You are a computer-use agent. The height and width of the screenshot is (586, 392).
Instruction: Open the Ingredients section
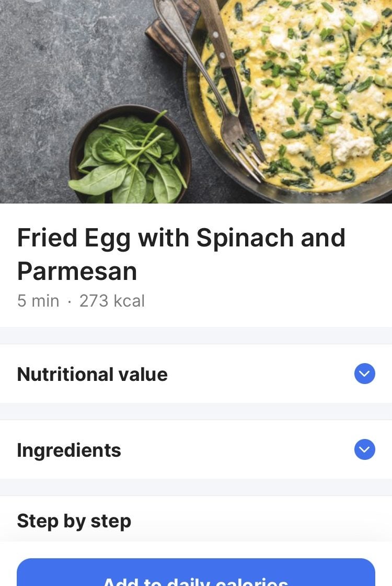69,450
